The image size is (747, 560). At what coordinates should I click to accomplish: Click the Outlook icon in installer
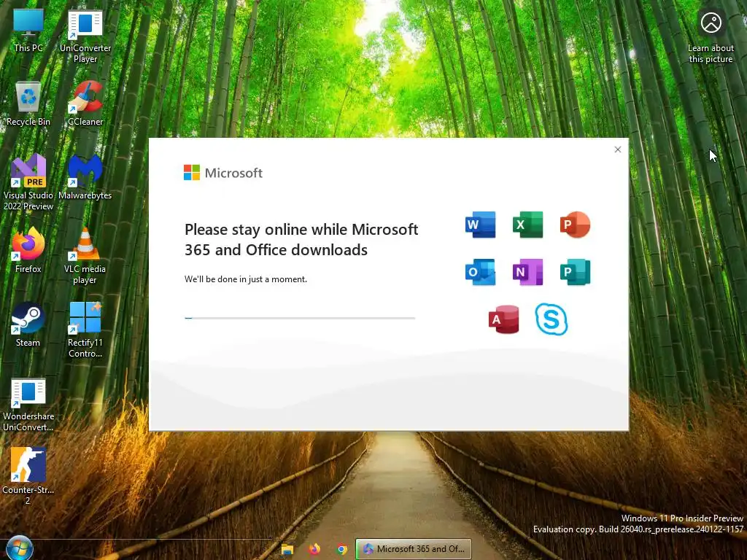480,272
